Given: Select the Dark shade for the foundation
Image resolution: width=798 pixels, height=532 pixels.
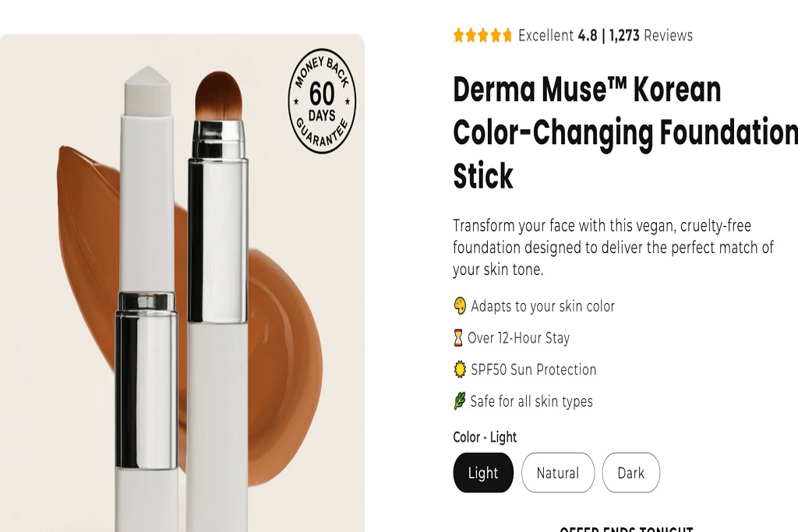Looking at the screenshot, I should 631,473.
